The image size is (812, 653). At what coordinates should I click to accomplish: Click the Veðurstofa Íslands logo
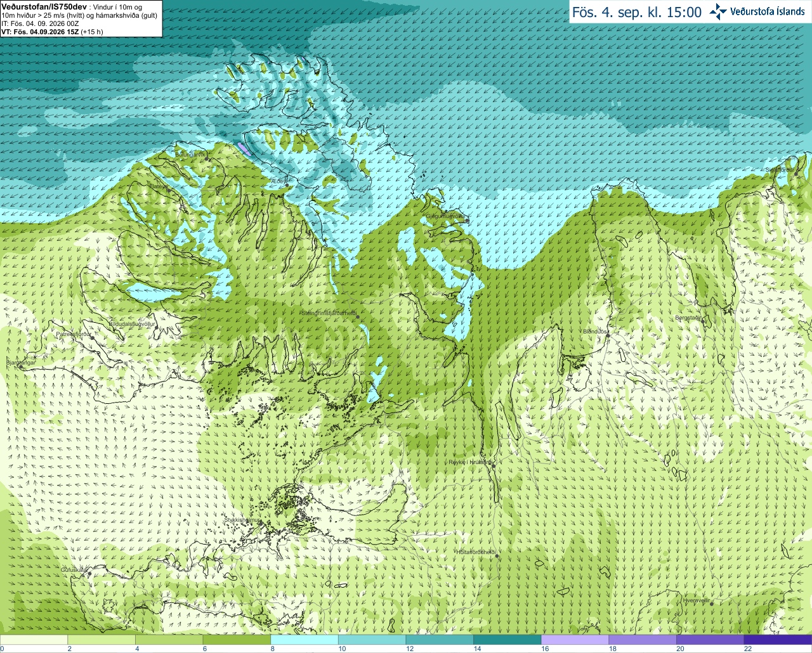(x=757, y=11)
